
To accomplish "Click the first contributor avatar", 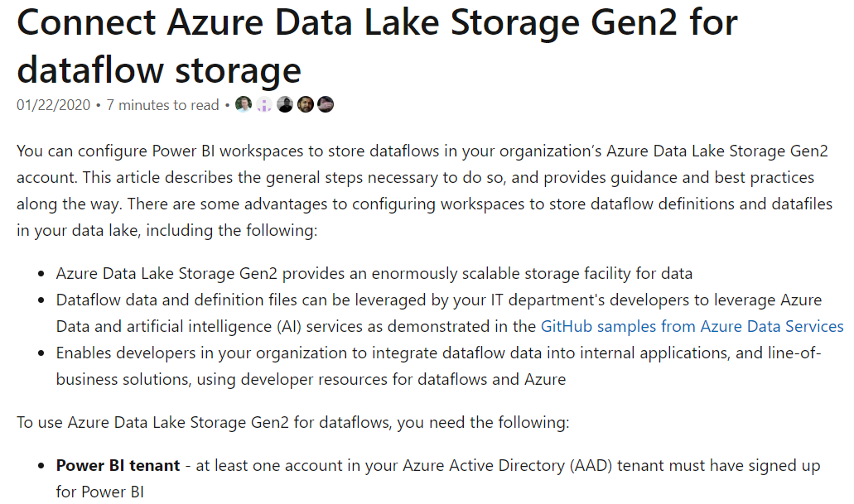I will (244, 104).
